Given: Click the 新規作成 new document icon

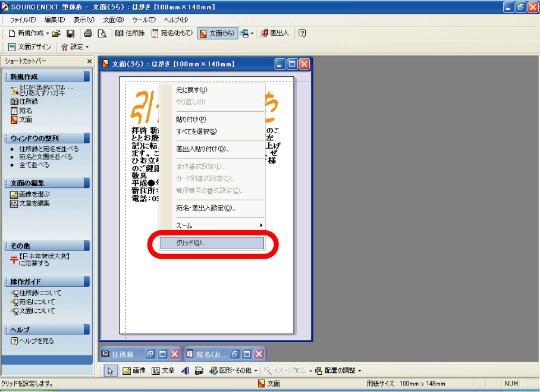Looking at the screenshot, I should click(x=12, y=33).
